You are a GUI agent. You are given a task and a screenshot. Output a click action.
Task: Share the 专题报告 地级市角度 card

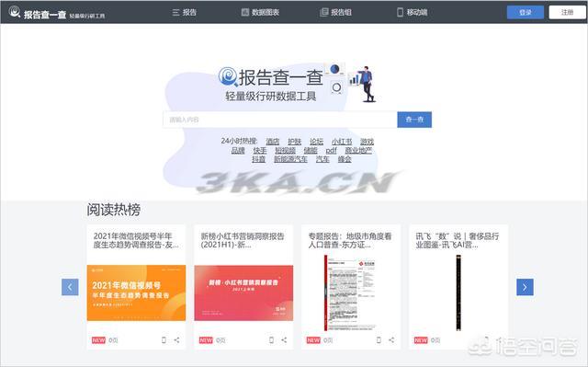click(391, 340)
